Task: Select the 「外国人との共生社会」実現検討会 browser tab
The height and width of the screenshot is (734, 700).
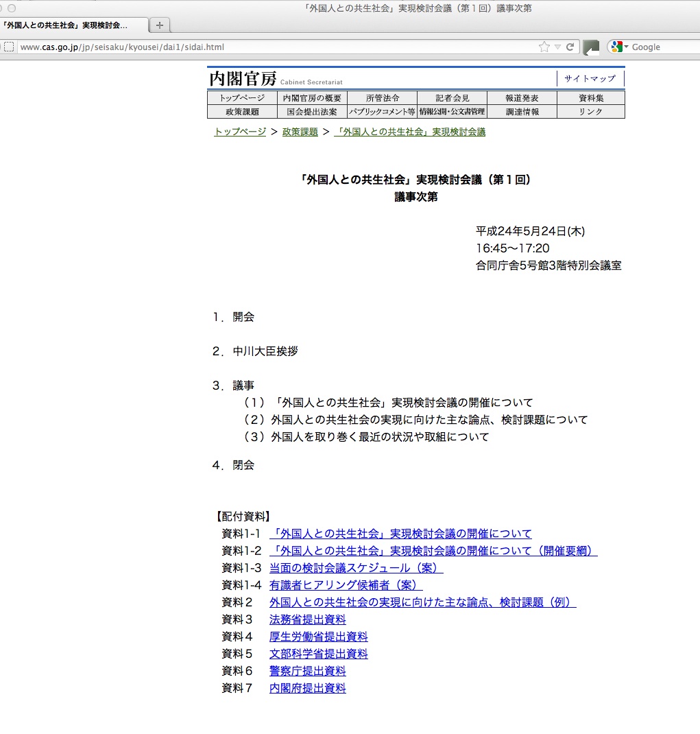Action: coord(74,25)
